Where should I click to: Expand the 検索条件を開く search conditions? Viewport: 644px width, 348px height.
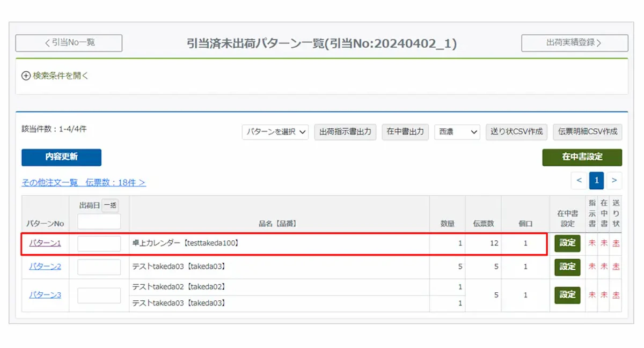pos(55,76)
